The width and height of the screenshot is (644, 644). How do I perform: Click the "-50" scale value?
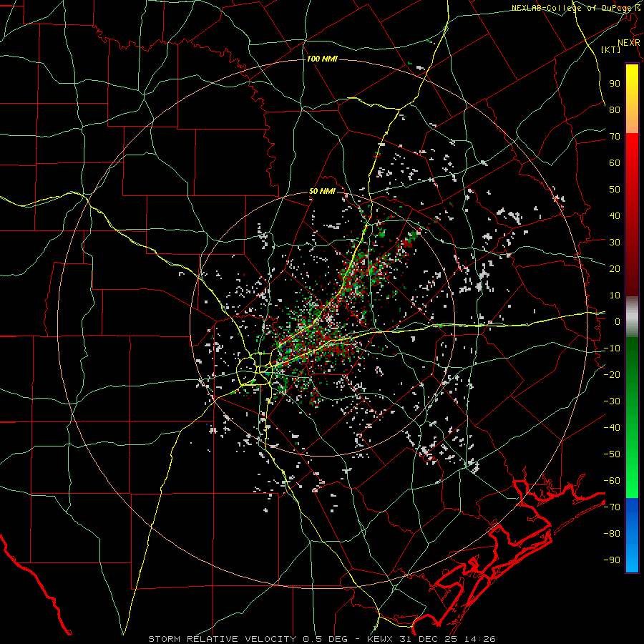612,454
